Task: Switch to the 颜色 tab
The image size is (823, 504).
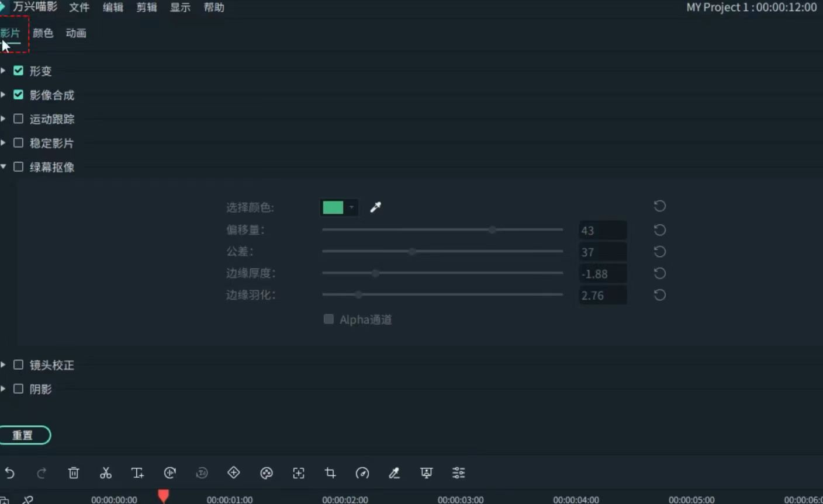Action: click(43, 33)
